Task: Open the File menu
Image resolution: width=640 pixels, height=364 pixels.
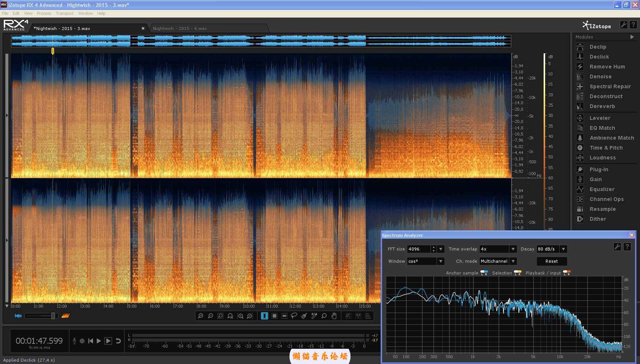Action: [5, 13]
